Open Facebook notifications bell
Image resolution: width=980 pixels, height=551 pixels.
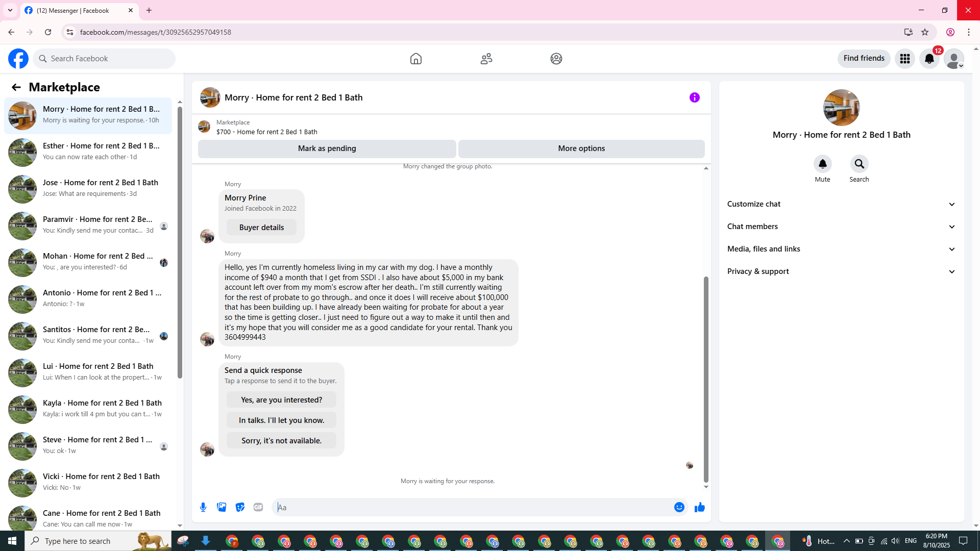pos(929,59)
